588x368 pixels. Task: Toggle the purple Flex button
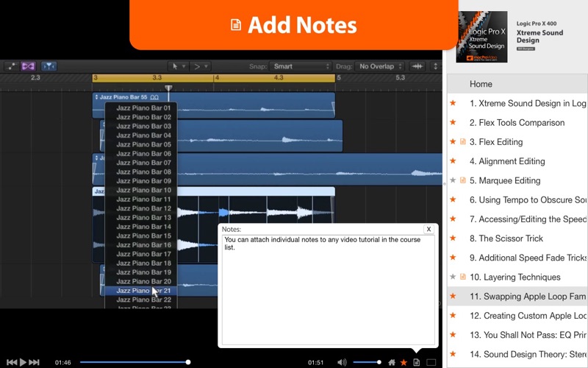pos(28,66)
